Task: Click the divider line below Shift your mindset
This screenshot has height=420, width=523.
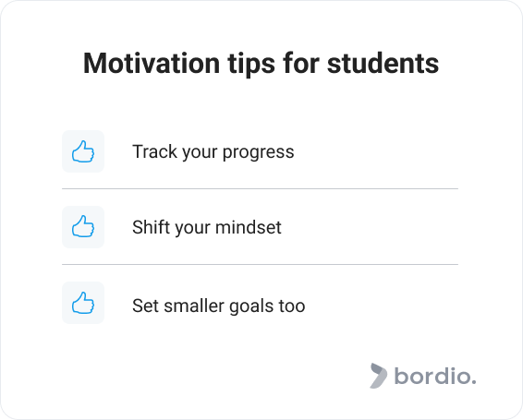Action: (x=260, y=264)
